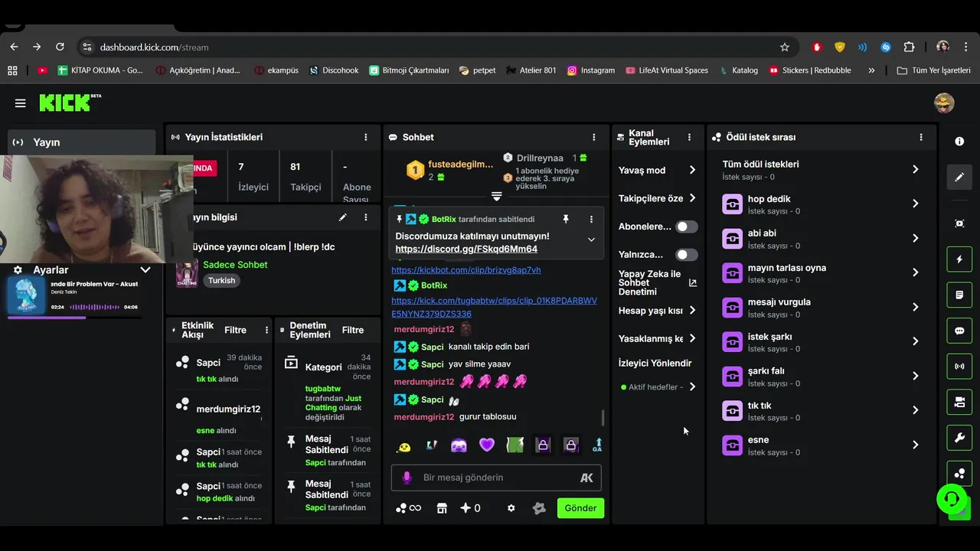The width and height of the screenshot is (980, 551).
Task: Open the document icon in right sidebar
Action: [959, 295]
